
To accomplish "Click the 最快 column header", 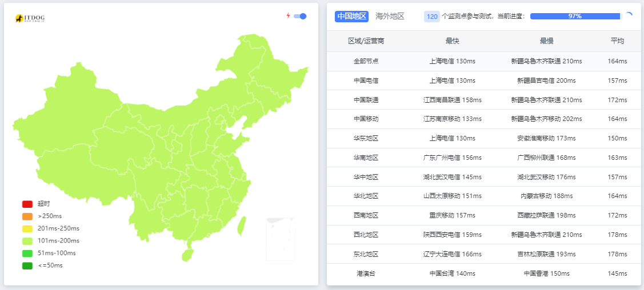I will [452, 41].
